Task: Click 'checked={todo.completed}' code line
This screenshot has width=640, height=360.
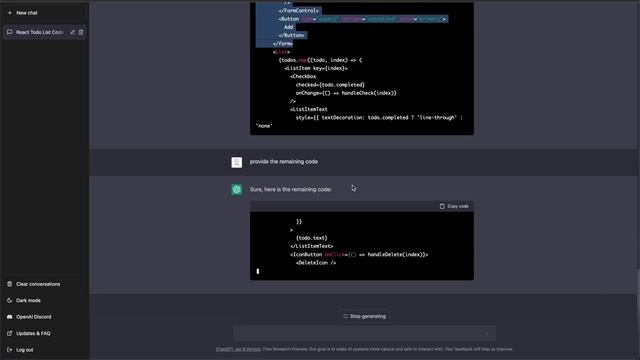Action: pyautogui.click(x=330, y=85)
